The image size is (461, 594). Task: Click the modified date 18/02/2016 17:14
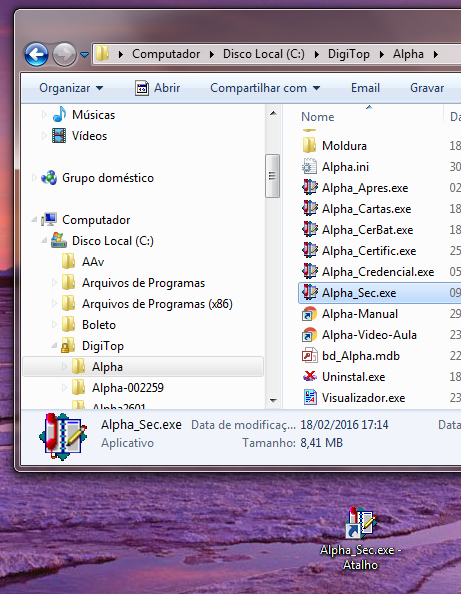tap(344, 425)
